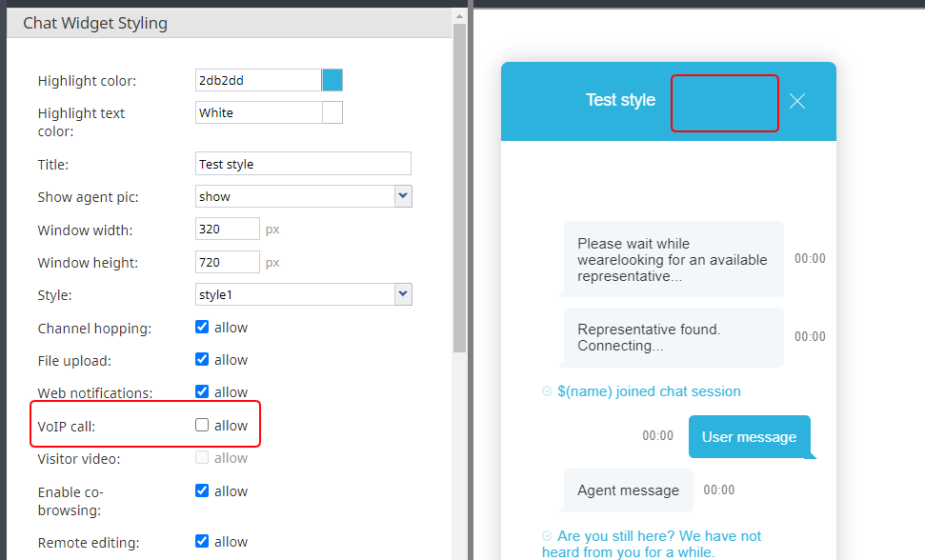The height and width of the screenshot is (560, 925).
Task: Toggle the Remote editing allow checkbox
Action: [202, 541]
